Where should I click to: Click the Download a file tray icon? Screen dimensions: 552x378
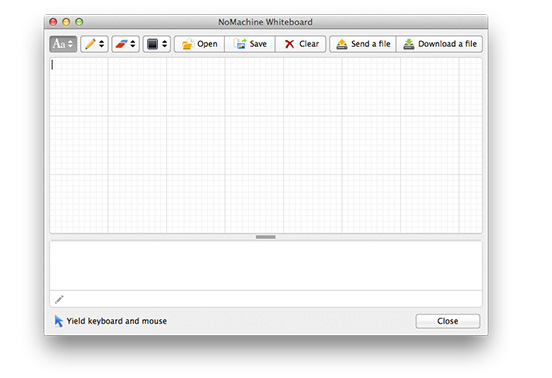coord(408,44)
